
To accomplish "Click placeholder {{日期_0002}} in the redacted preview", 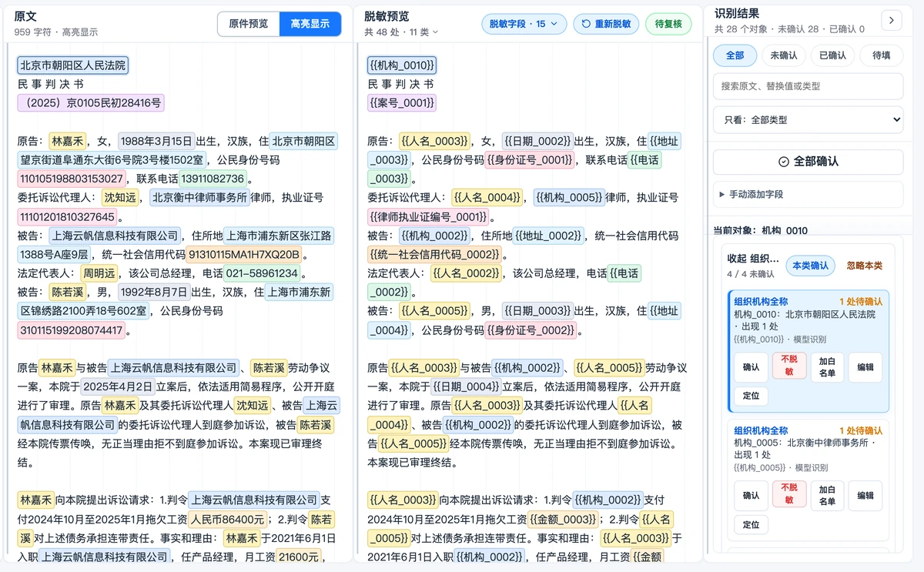I will coord(537,141).
